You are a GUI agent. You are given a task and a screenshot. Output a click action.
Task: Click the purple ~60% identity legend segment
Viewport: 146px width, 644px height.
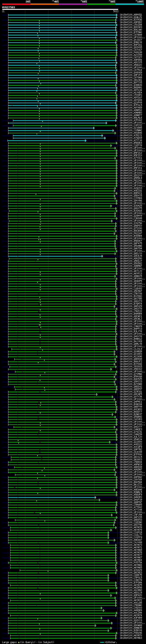pos(73,4)
